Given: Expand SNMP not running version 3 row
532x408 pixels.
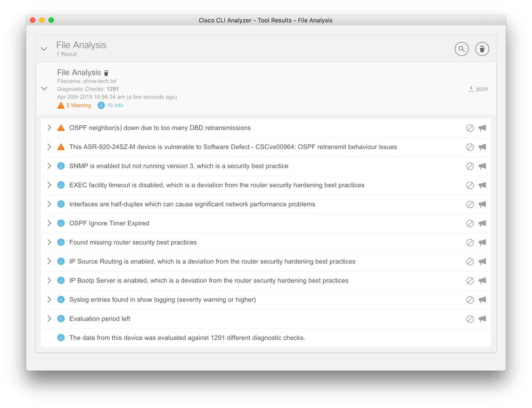Looking at the screenshot, I should click(x=49, y=166).
